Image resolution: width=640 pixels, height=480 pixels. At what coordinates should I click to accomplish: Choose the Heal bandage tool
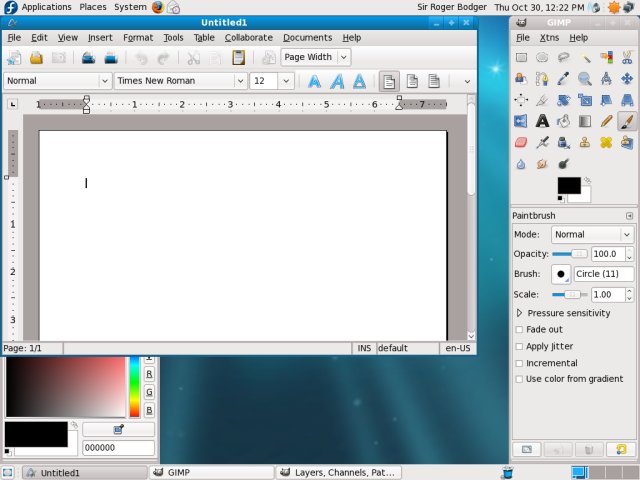(x=606, y=142)
